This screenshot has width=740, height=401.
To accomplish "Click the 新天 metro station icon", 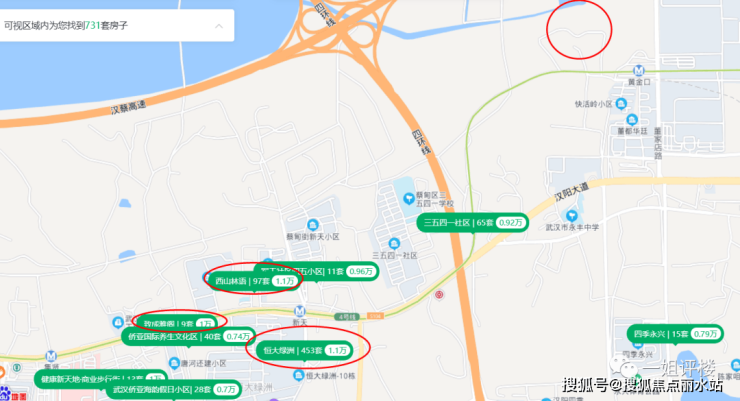I will (299, 311).
